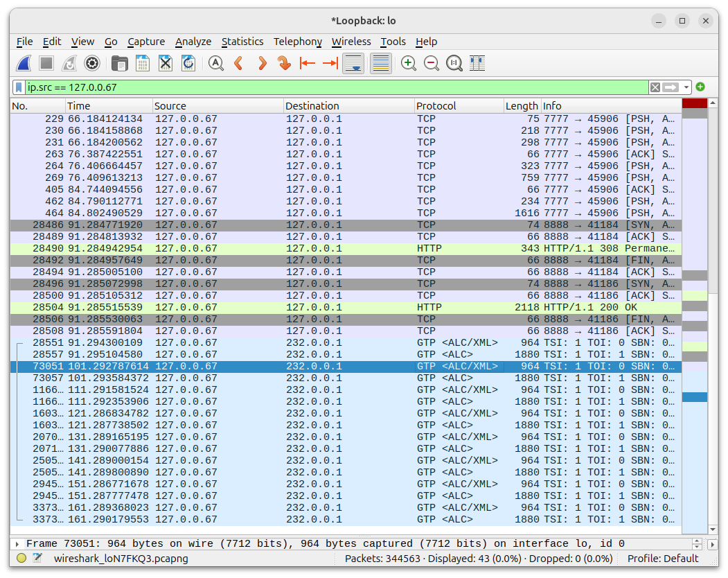
Task: Select packet 229 row
Action: pos(346,119)
